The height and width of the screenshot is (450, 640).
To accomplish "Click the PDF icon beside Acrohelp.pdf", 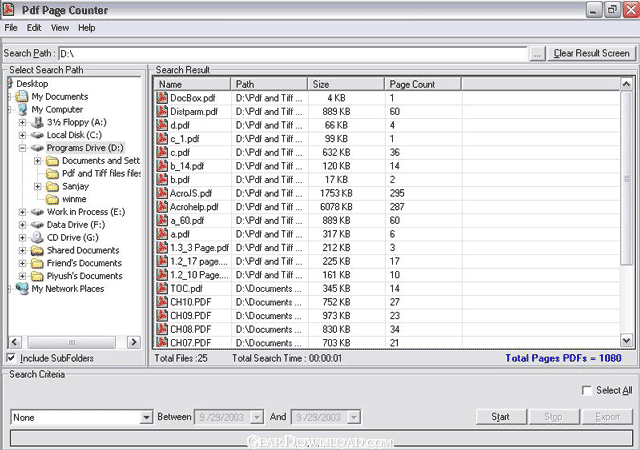I will 162,207.
